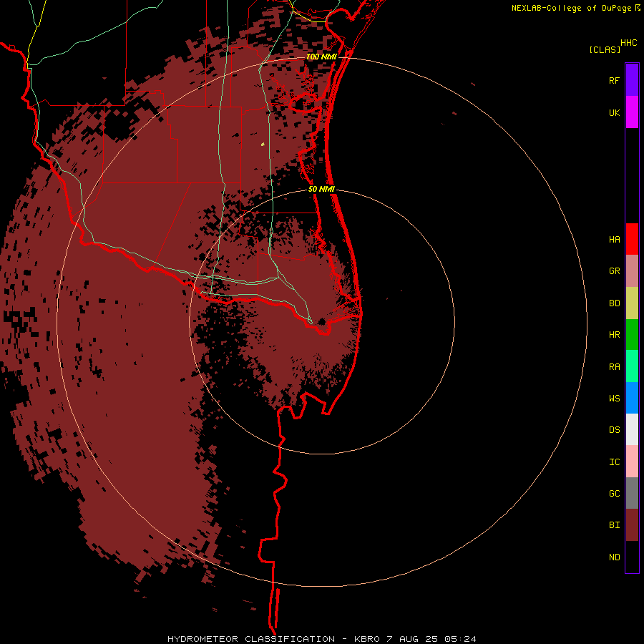Click the 05:24 timestamp

pos(461,639)
